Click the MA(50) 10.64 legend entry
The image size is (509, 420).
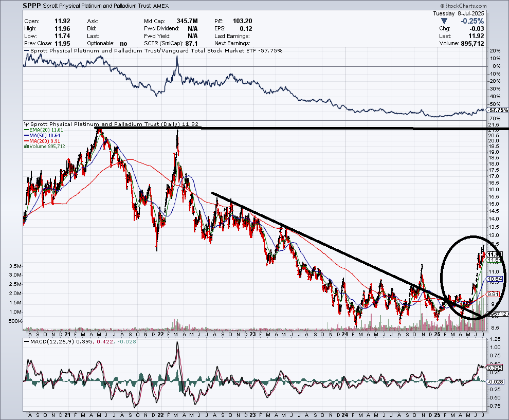click(42, 136)
